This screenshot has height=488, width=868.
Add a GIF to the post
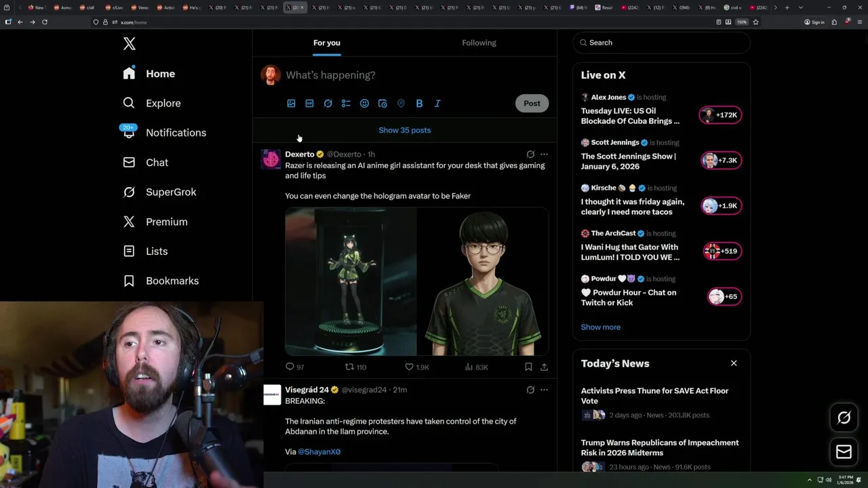[310, 104]
